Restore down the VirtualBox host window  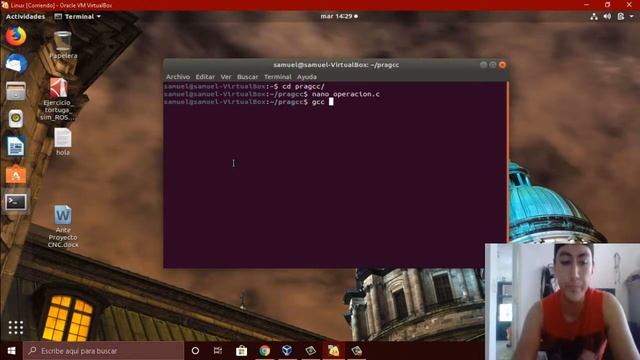(x=608, y=5)
